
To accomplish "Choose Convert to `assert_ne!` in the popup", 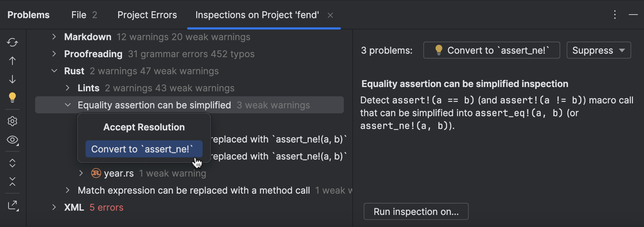I will click(144, 149).
